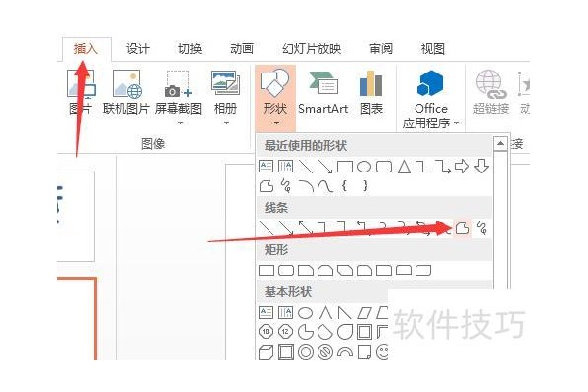Select the block arc shape
Screen dimensions: 588x392
click(345, 352)
